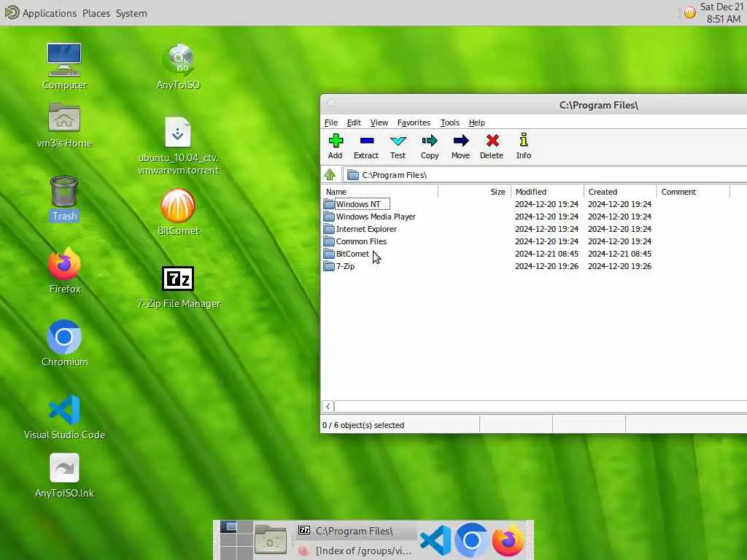Sort by the Name column header
This screenshot has width=747, height=560.
click(x=380, y=192)
